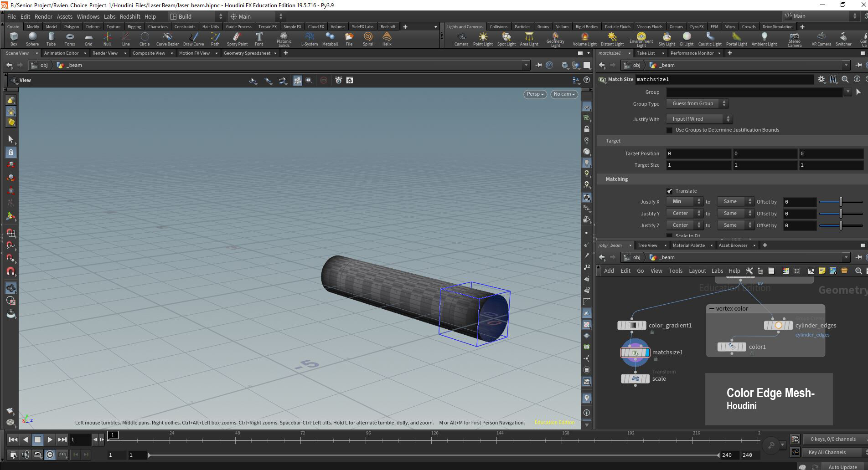Click the Sky Light shelf icon

[666, 38]
